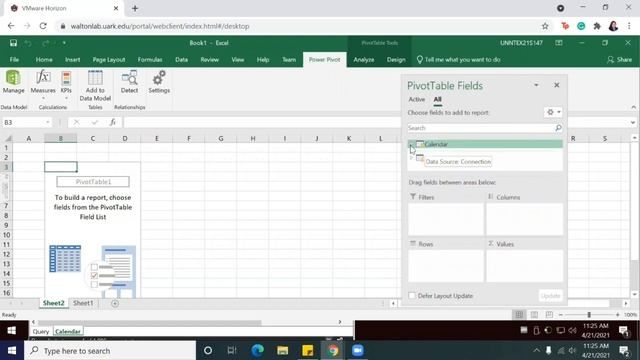
Task: Undo last action in Excel title bar
Action: pyautogui.click(x=28, y=43)
